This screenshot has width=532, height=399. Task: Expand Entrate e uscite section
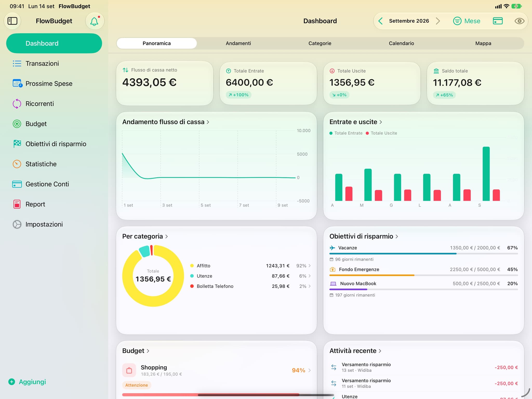coord(356,122)
